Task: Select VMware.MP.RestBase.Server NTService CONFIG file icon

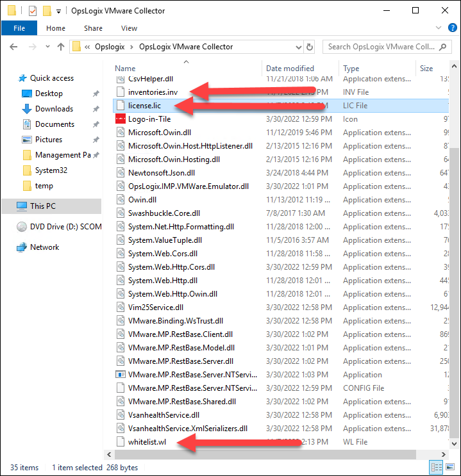Action: pos(121,388)
